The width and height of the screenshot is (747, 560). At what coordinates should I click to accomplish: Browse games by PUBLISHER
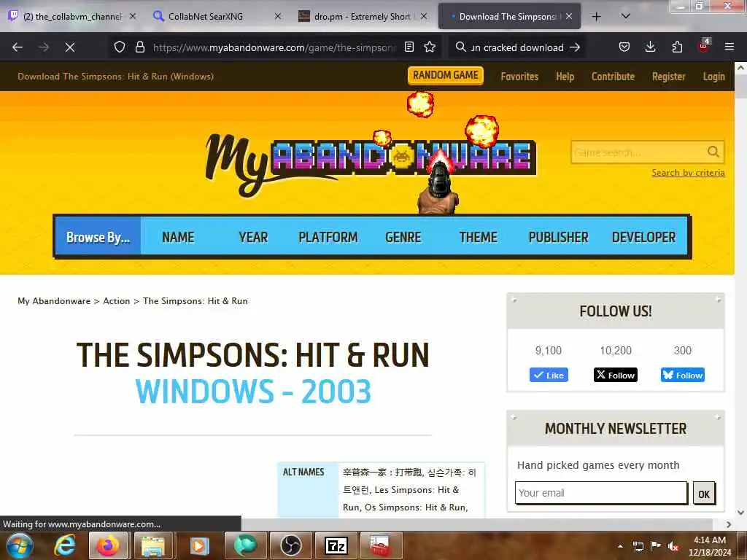pos(558,237)
